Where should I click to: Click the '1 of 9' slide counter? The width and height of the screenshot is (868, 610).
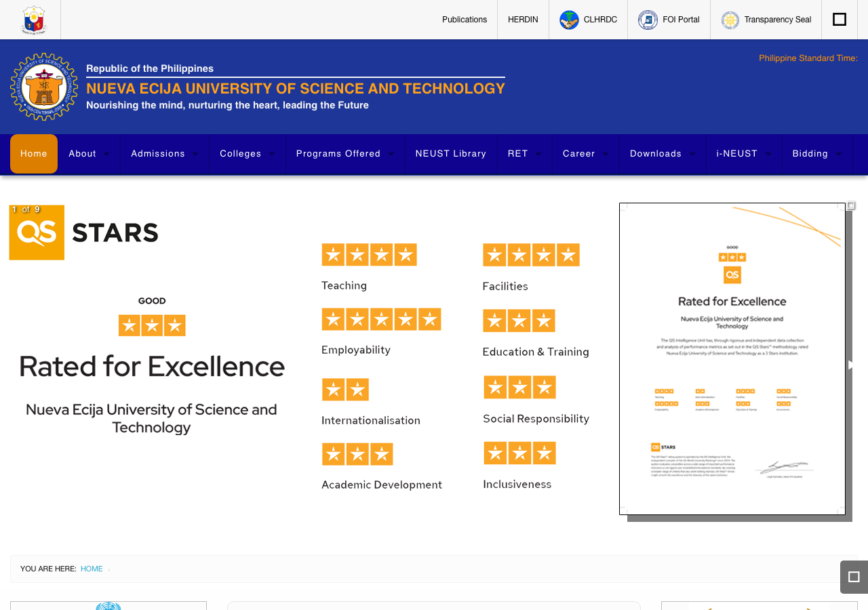(x=26, y=209)
